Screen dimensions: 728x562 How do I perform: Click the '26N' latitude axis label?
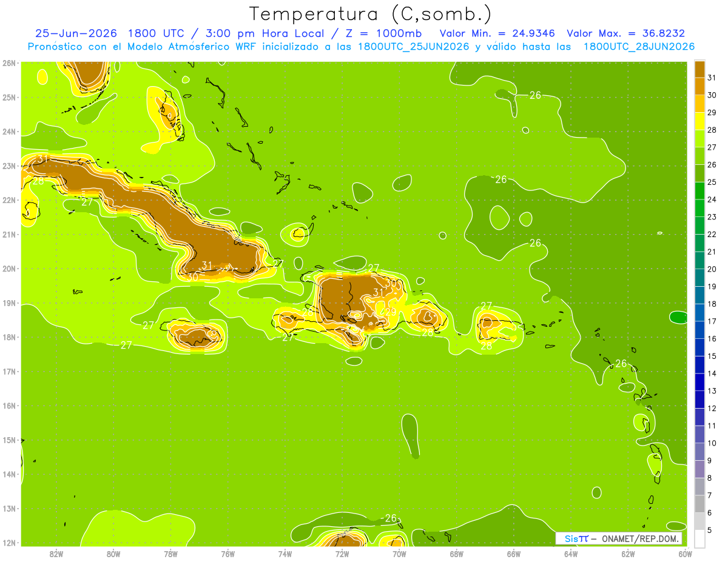point(9,63)
